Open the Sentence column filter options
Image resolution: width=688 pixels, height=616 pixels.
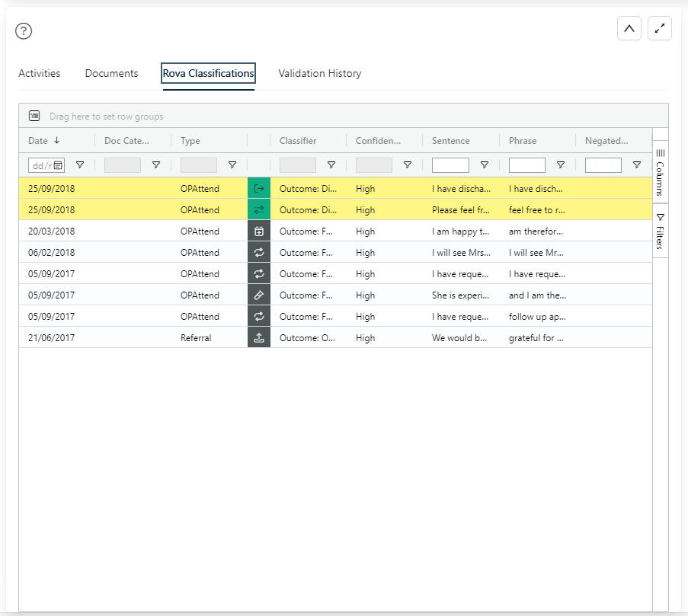point(484,165)
